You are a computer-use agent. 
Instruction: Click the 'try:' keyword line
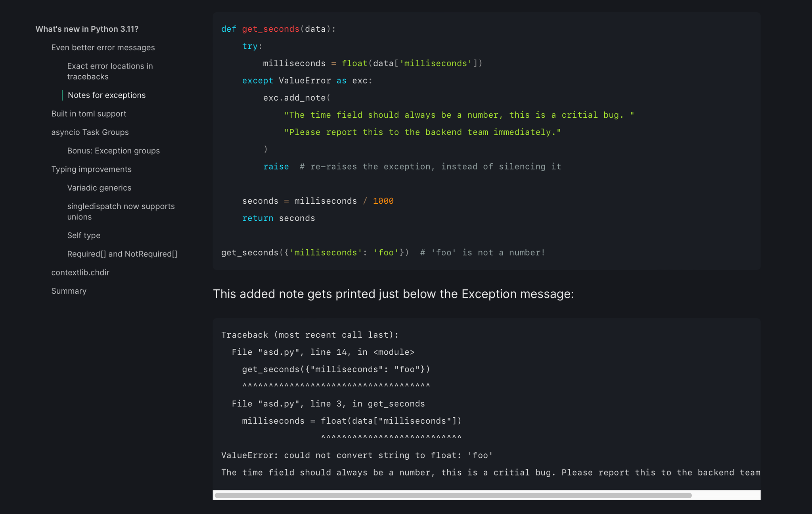(x=252, y=46)
